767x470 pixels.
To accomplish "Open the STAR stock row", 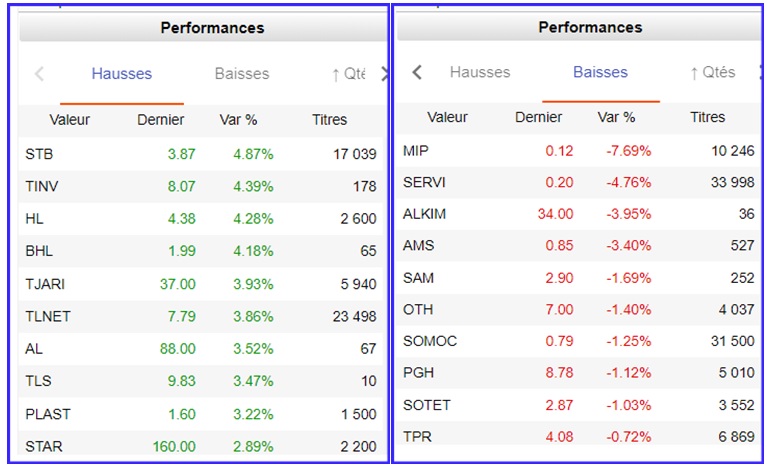I will (43, 446).
